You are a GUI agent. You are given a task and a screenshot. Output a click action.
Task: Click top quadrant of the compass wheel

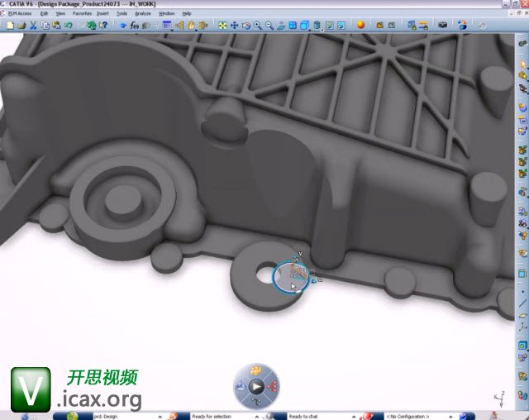pos(256,370)
